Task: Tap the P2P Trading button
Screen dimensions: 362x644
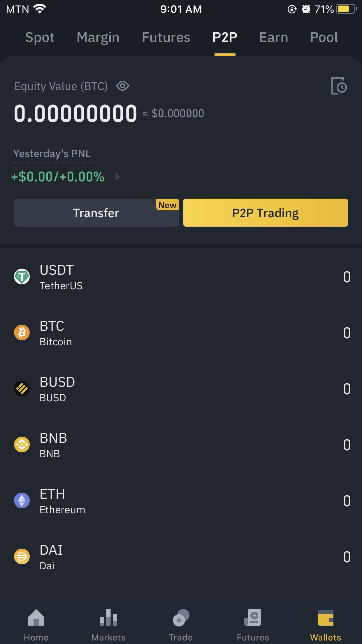Action: coord(266,213)
